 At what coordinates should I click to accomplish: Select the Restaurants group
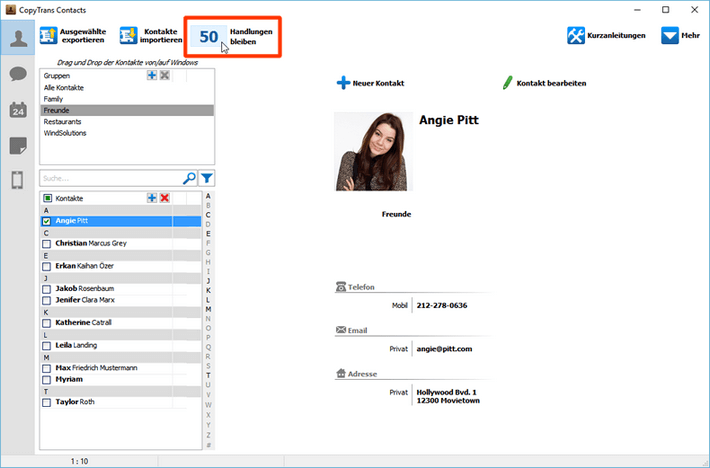[127, 122]
